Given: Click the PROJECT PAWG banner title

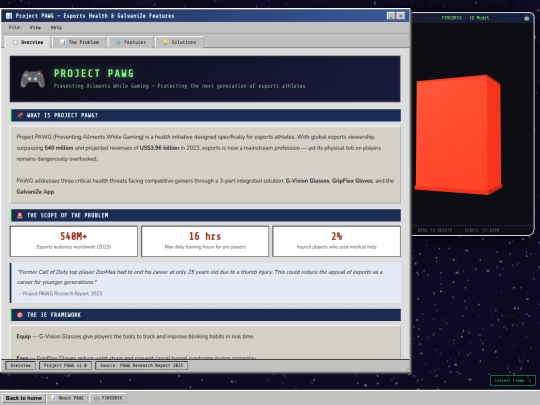Looking at the screenshot, I should (x=94, y=73).
